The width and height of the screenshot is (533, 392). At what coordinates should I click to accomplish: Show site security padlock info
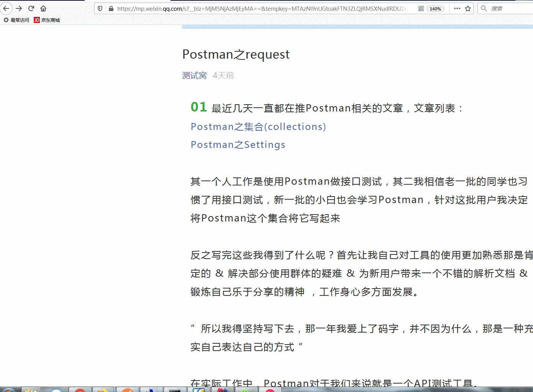(111, 8)
